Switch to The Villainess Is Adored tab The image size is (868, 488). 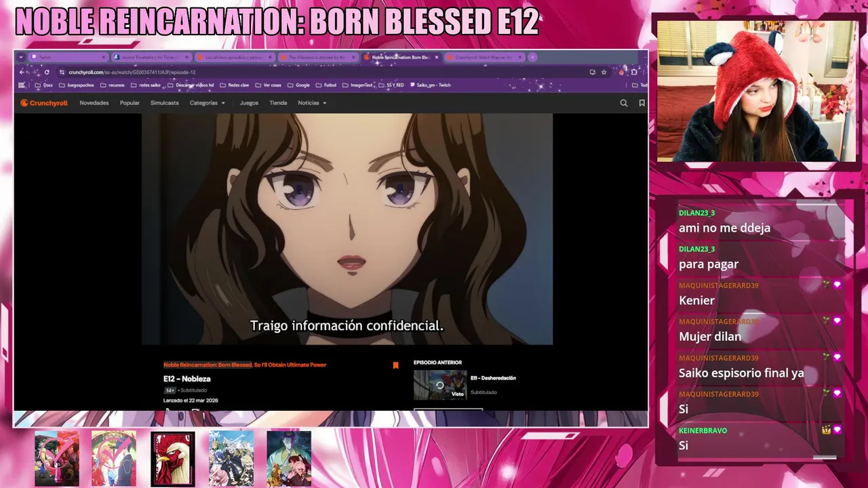click(317, 58)
